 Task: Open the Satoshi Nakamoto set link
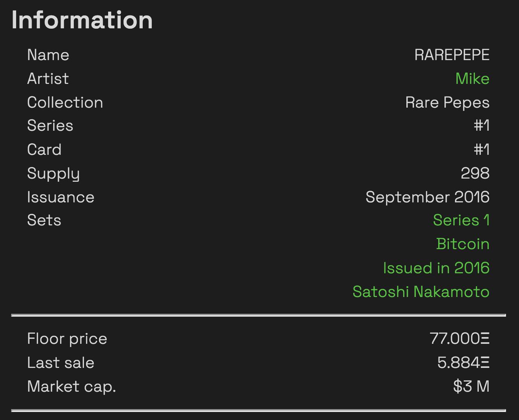pos(421,292)
